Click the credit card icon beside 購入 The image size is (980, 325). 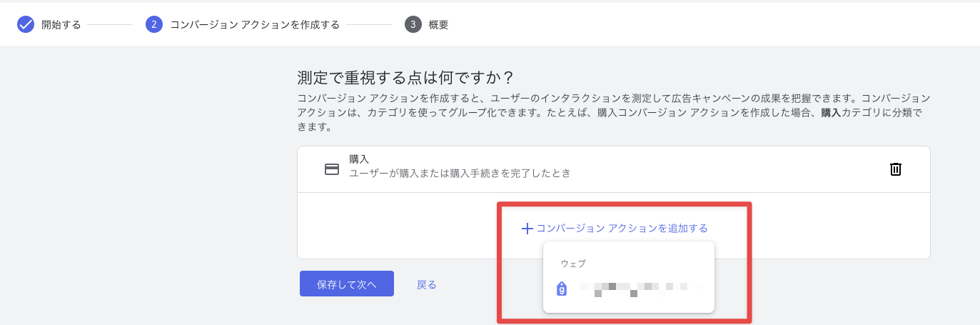(x=332, y=169)
